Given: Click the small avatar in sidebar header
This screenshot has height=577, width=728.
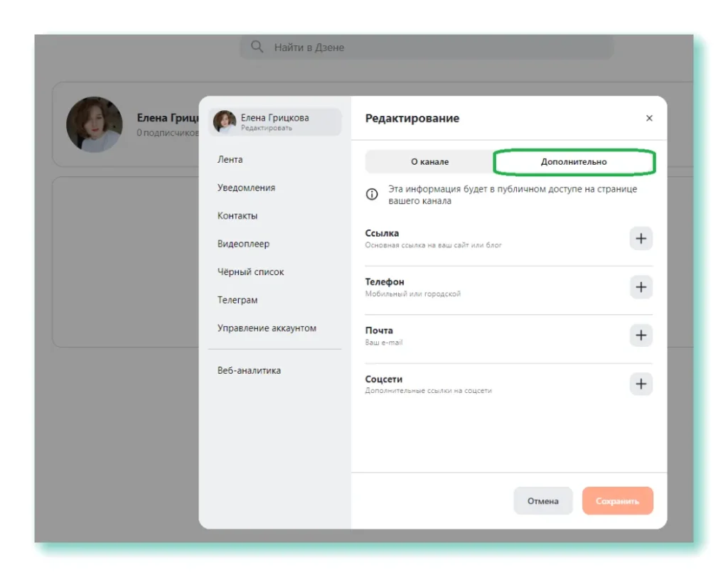Looking at the screenshot, I should click(x=225, y=122).
